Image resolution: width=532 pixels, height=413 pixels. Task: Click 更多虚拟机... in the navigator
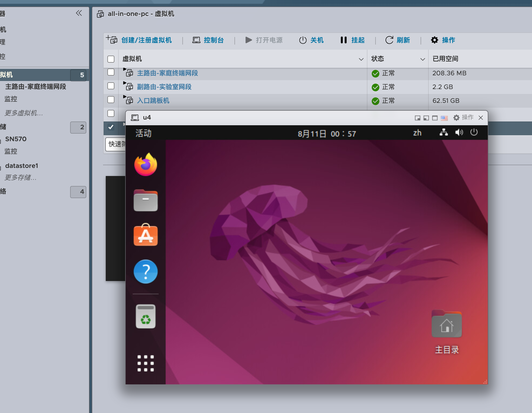[x=24, y=113]
